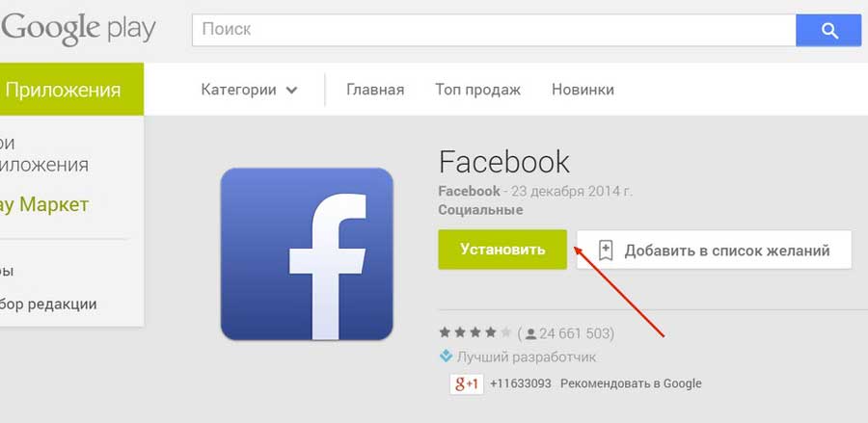Image resolution: width=868 pixels, height=423 pixels.
Task: Open the Facebook developer name link
Action: click(469, 192)
